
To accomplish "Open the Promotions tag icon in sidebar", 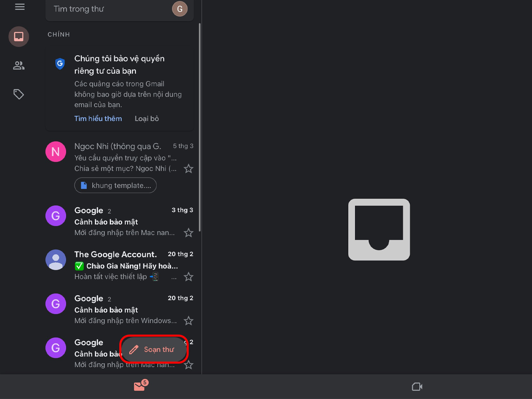I will point(19,94).
